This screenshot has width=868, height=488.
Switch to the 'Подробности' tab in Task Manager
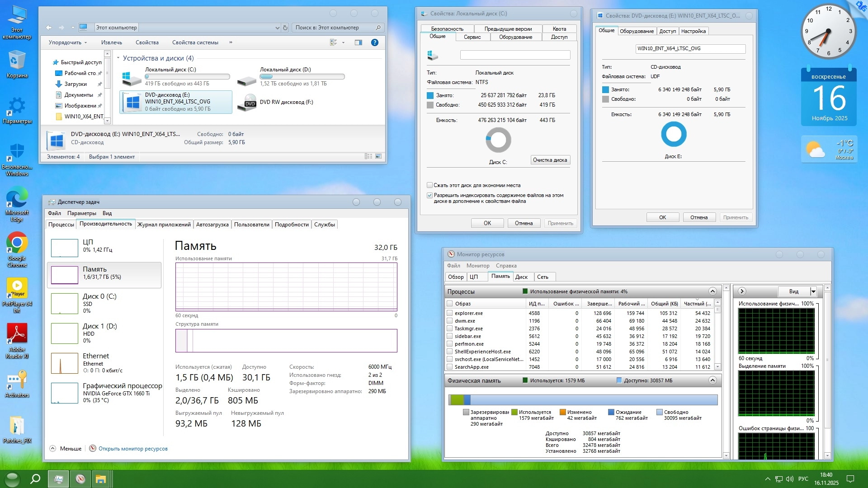pyautogui.click(x=292, y=225)
